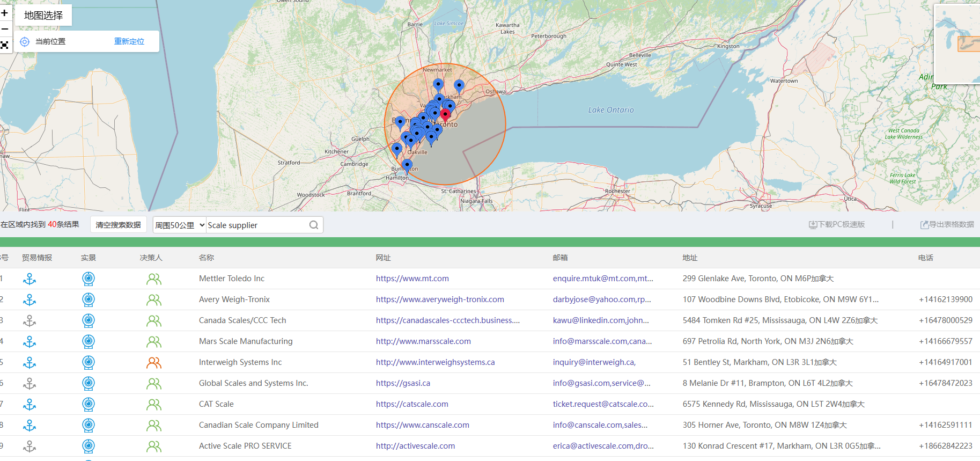View decision makers for Mettler Toledo Inc
Screen dimensions: 980x461
[x=154, y=279]
